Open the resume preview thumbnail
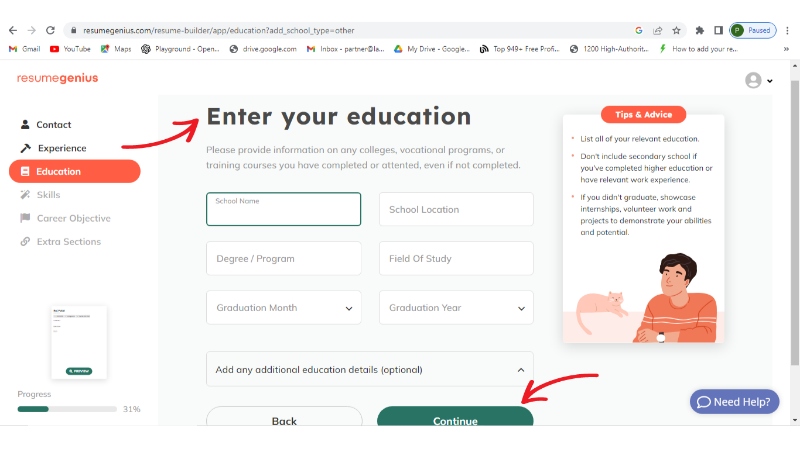Screen dimensions: 800x449 click(79, 341)
